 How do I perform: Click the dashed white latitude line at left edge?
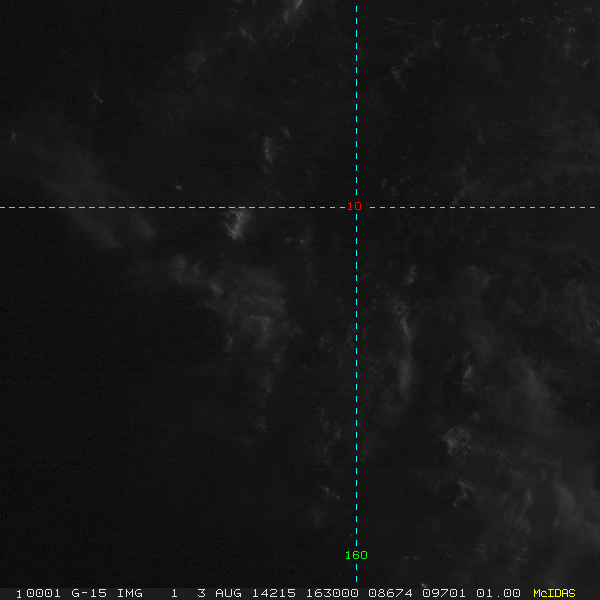click(x=10, y=208)
